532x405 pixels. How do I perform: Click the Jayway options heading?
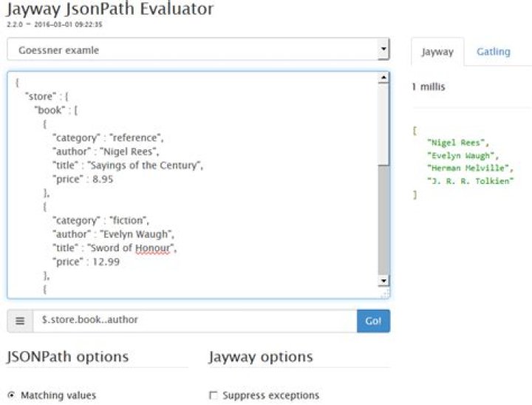[x=261, y=357]
